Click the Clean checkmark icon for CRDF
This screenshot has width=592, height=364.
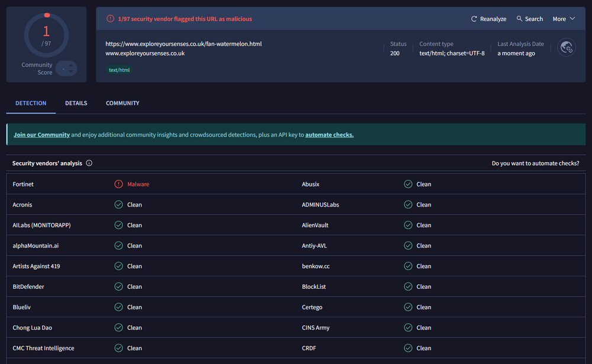point(408,348)
